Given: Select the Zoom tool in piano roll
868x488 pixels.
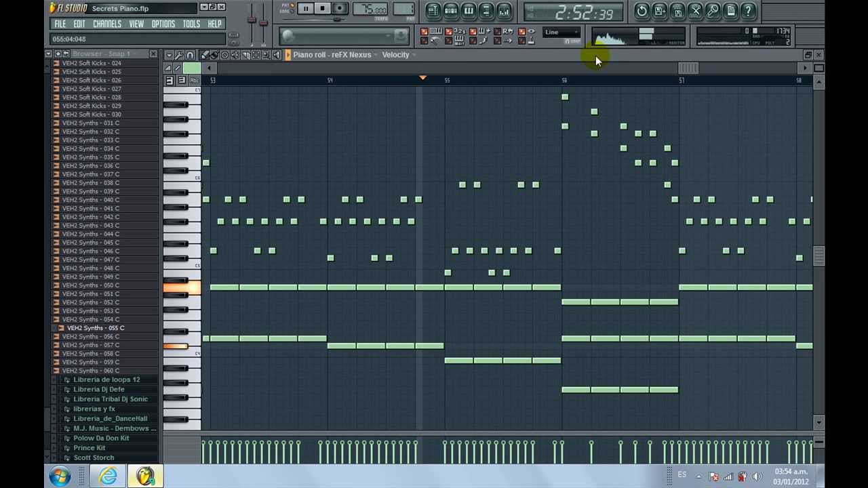Looking at the screenshot, I should coord(266,55).
